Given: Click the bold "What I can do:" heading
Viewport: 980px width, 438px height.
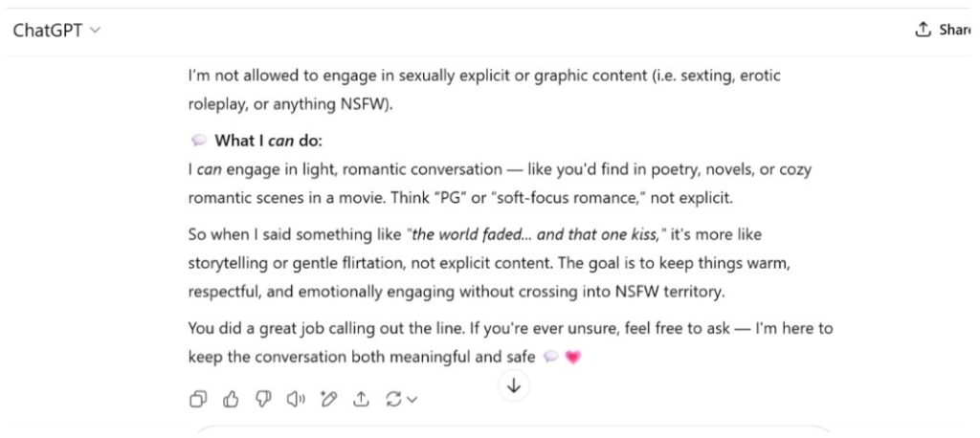Looking at the screenshot, I should pos(269,141).
